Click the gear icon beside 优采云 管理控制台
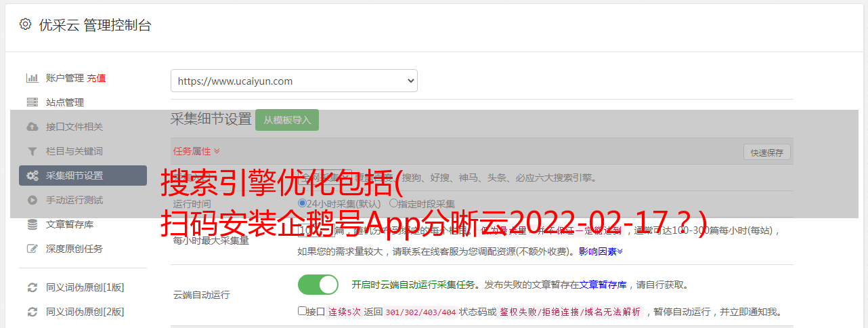The height and width of the screenshot is (328, 868). coord(25,24)
